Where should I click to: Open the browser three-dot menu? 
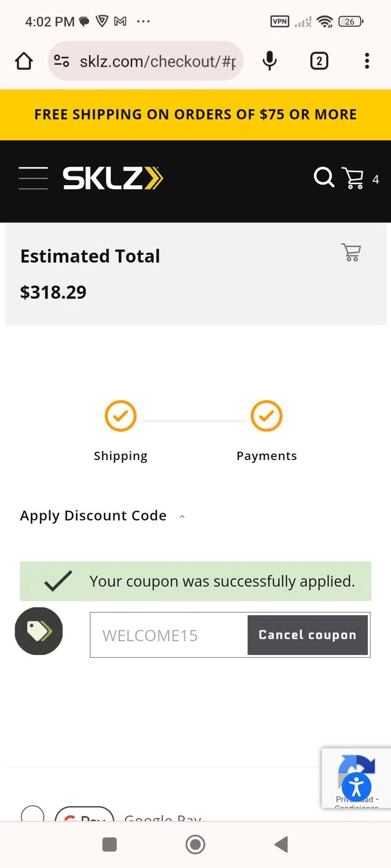(x=367, y=61)
